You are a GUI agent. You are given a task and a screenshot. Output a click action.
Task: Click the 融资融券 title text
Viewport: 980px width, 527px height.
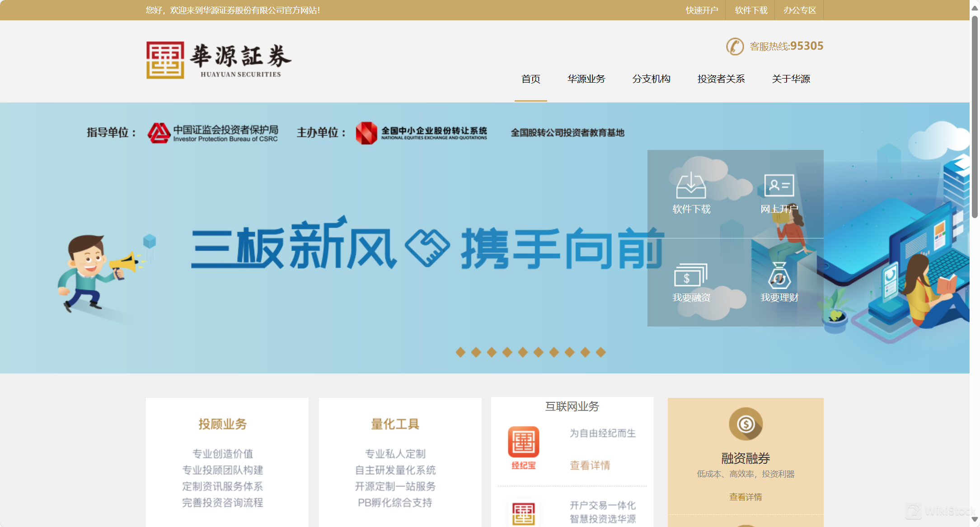pos(746,458)
